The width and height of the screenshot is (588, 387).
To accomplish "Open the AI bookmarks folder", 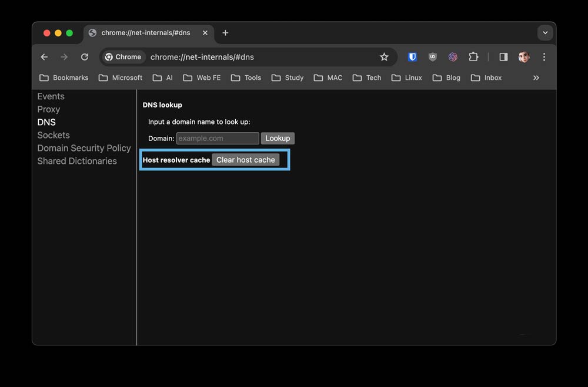I will click(163, 78).
